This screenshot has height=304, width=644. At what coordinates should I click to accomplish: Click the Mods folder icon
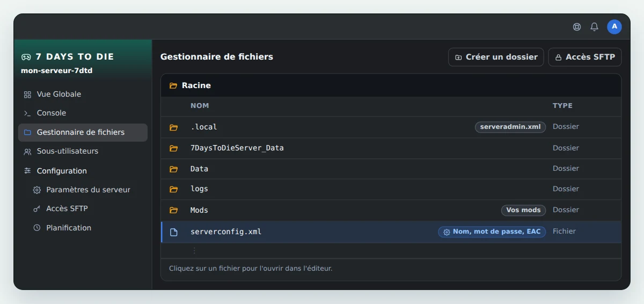(x=173, y=210)
